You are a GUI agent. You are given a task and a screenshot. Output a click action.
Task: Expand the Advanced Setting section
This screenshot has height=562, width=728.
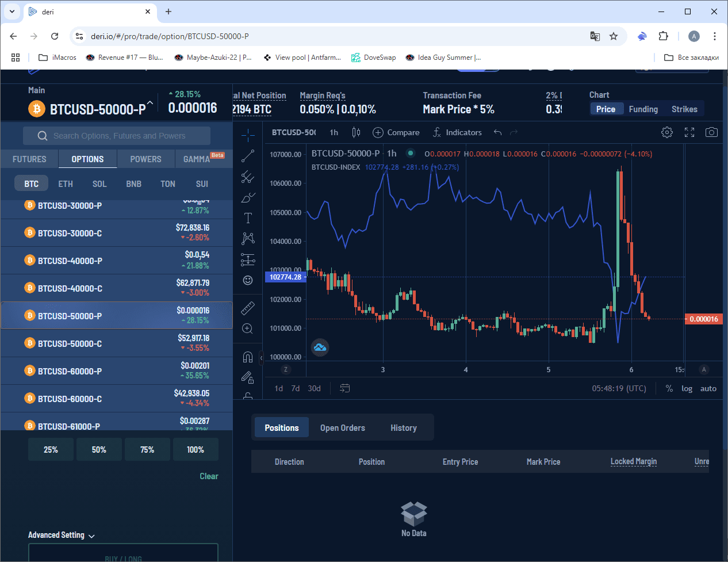coord(62,535)
